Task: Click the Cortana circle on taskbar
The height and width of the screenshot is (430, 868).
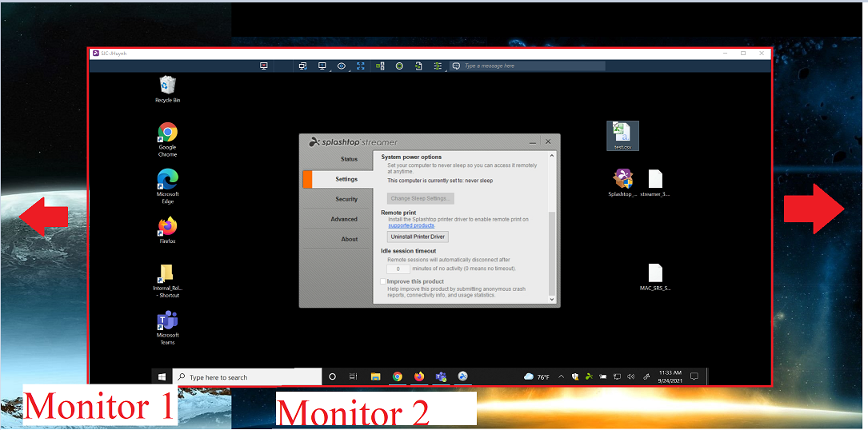Action: click(333, 377)
